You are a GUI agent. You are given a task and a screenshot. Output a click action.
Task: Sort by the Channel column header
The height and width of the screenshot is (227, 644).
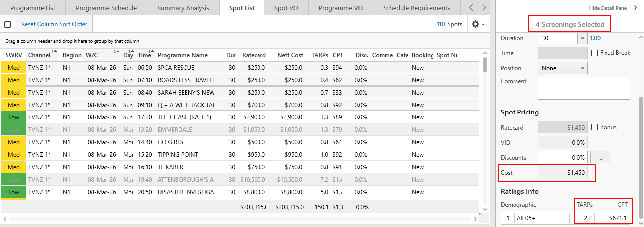coord(39,55)
